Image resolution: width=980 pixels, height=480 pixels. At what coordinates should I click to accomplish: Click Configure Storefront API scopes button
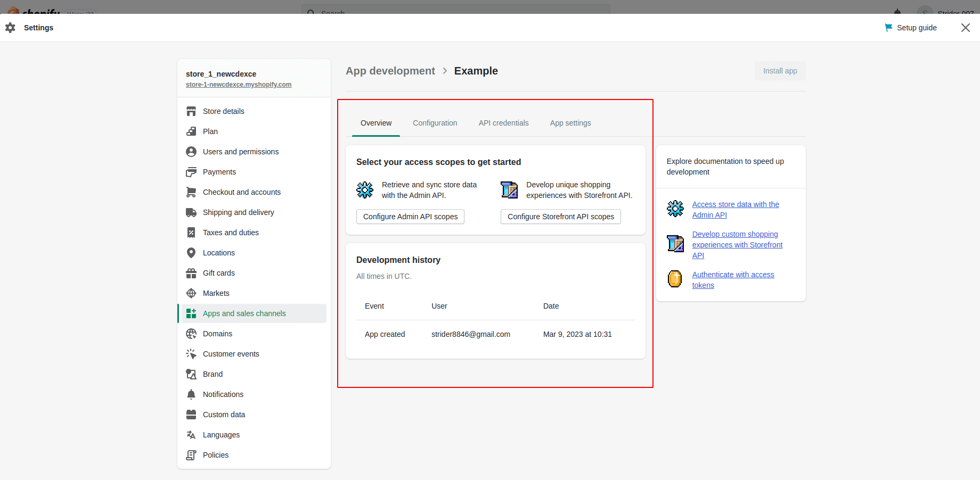561,217
